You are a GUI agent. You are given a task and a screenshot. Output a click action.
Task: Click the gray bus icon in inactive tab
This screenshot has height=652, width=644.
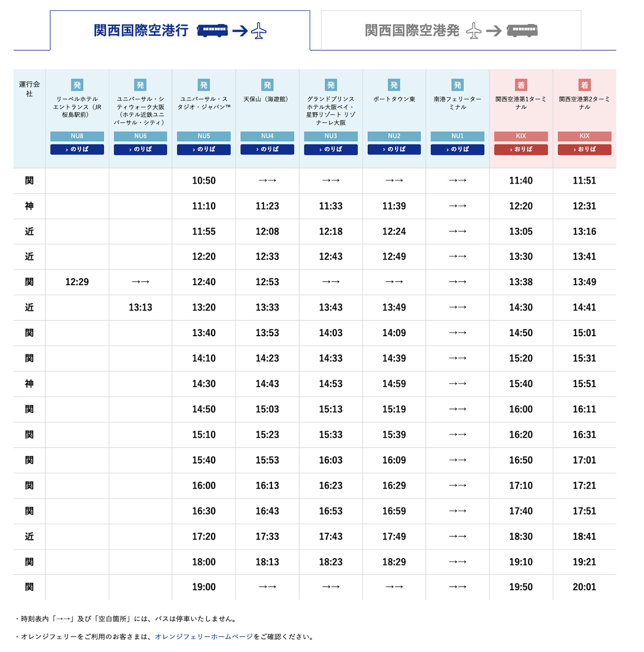[x=522, y=31]
